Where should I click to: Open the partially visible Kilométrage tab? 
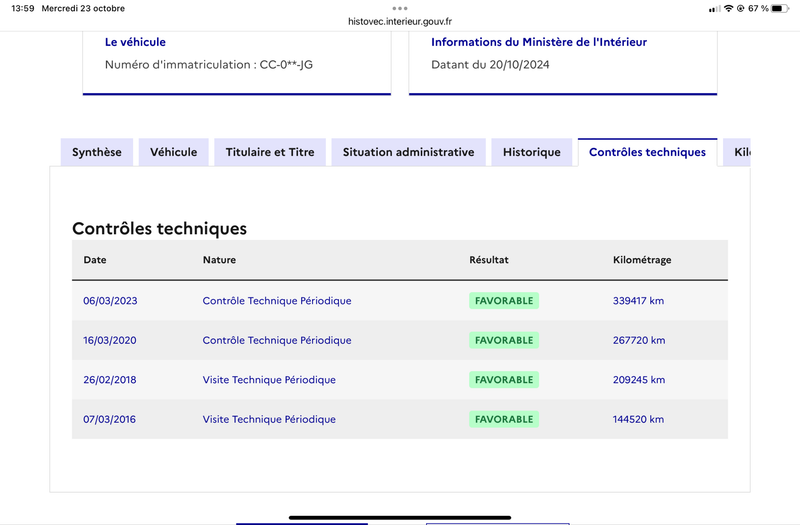point(737,152)
